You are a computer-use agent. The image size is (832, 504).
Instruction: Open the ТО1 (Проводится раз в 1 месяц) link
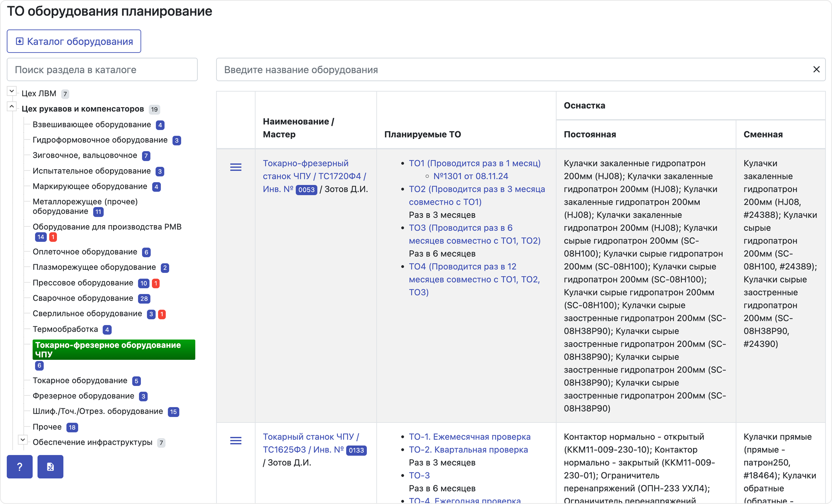(x=475, y=163)
